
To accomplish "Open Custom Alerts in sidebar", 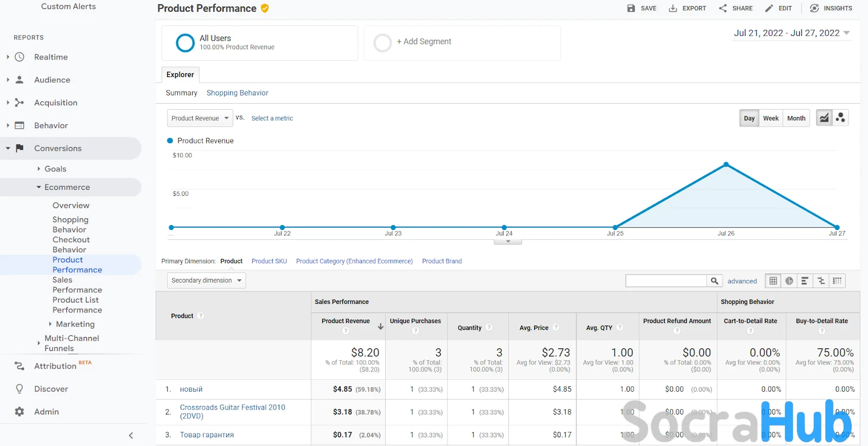I will click(68, 7).
